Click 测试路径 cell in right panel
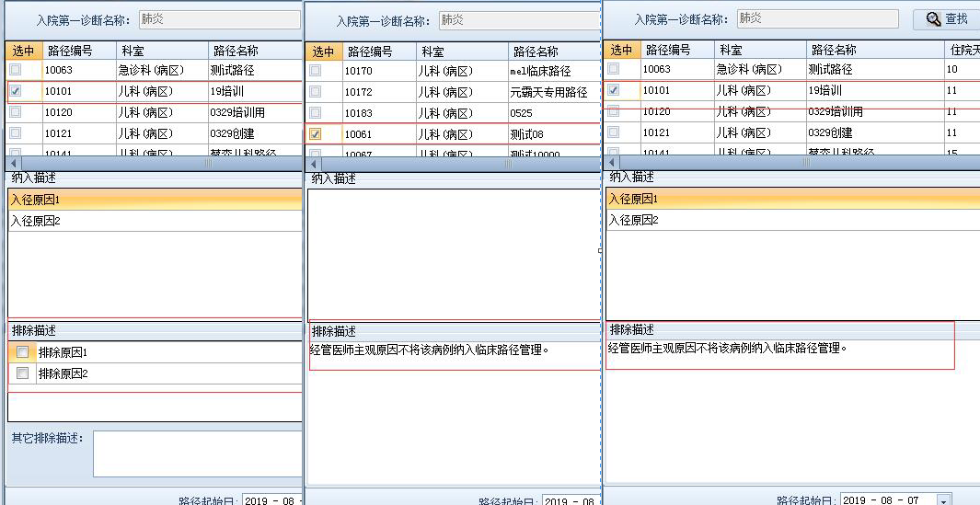Viewport: 980px width, 505px height. click(x=875, y=69)
